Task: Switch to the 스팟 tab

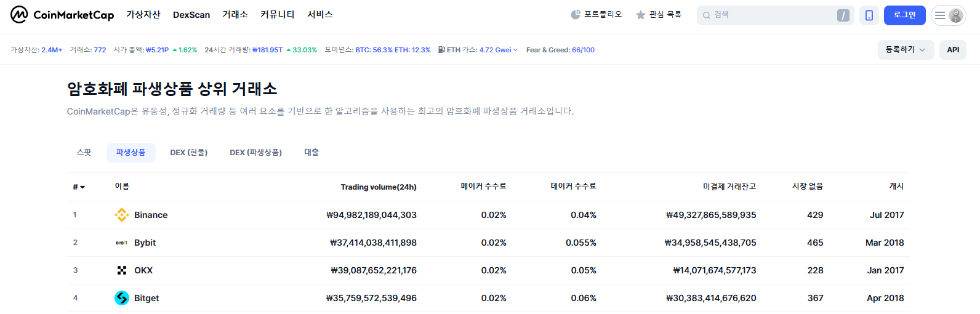Action: point(84,152)
